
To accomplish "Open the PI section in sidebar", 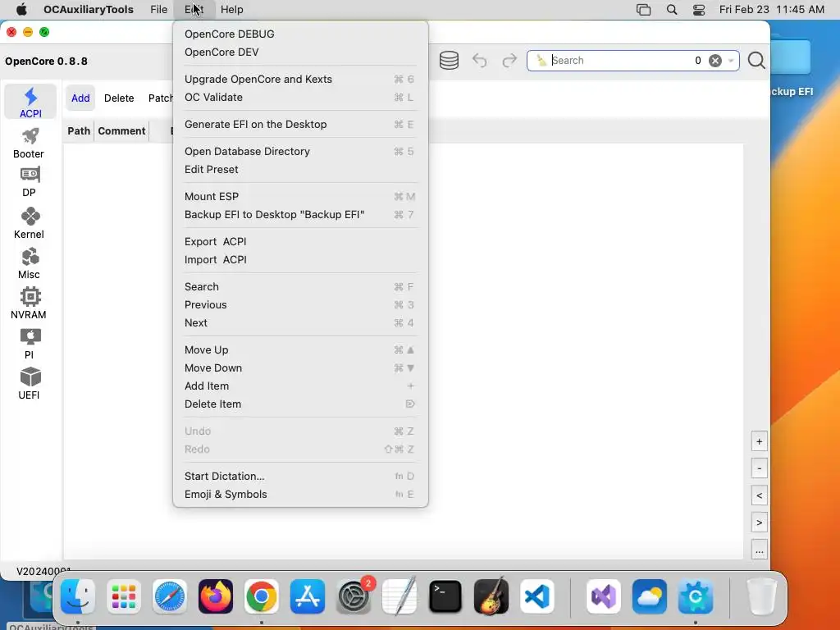I will [29, 344].
